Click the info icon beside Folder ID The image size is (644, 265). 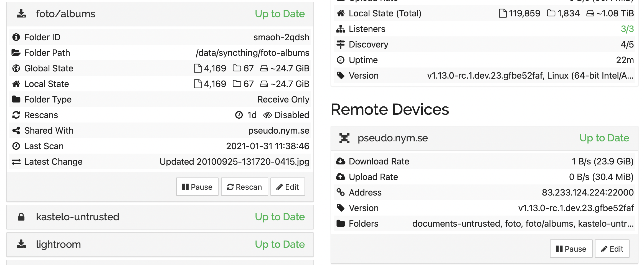coord(16,37)
